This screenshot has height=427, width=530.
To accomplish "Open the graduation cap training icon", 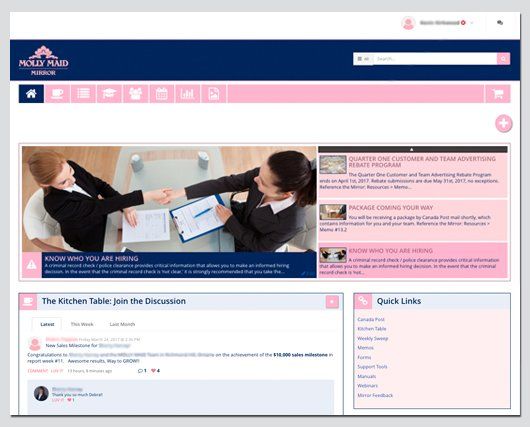I will pos(109,94).
